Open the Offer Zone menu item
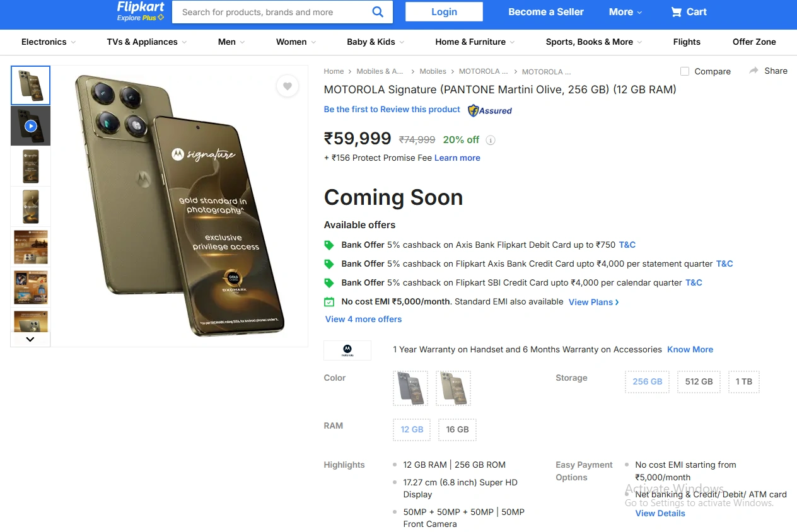797x532 pixels. point(754,42)
